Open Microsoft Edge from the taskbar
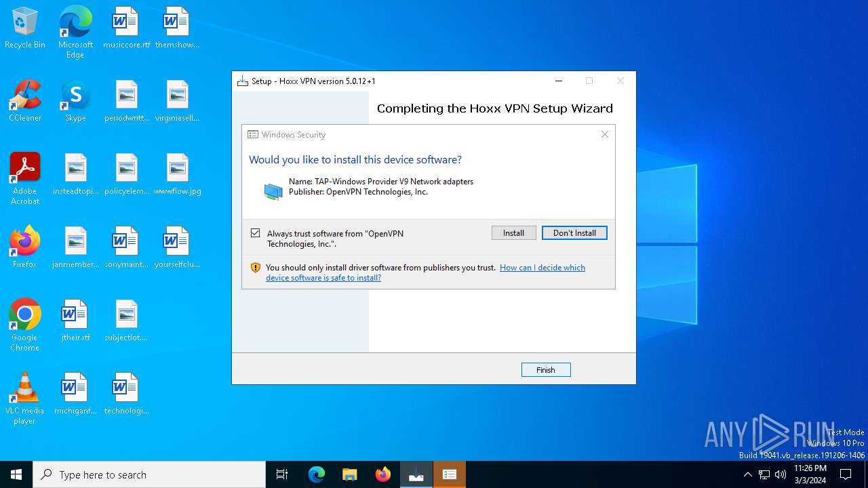The image size is (868, 488). point(317,474)
